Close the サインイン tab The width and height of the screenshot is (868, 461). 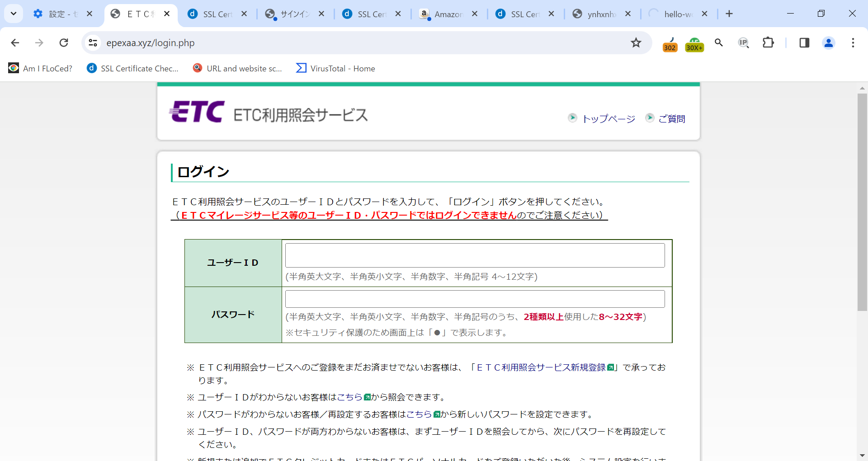tap(321, 14)
